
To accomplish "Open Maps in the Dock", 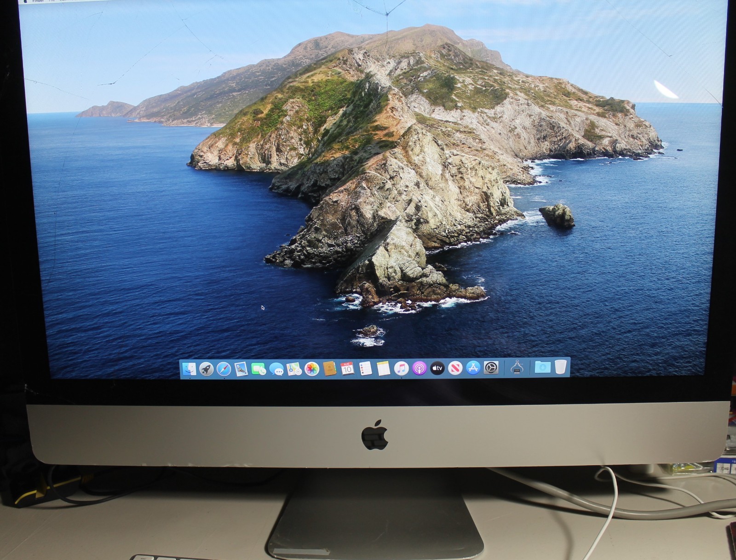I will [x=294, y=369].
